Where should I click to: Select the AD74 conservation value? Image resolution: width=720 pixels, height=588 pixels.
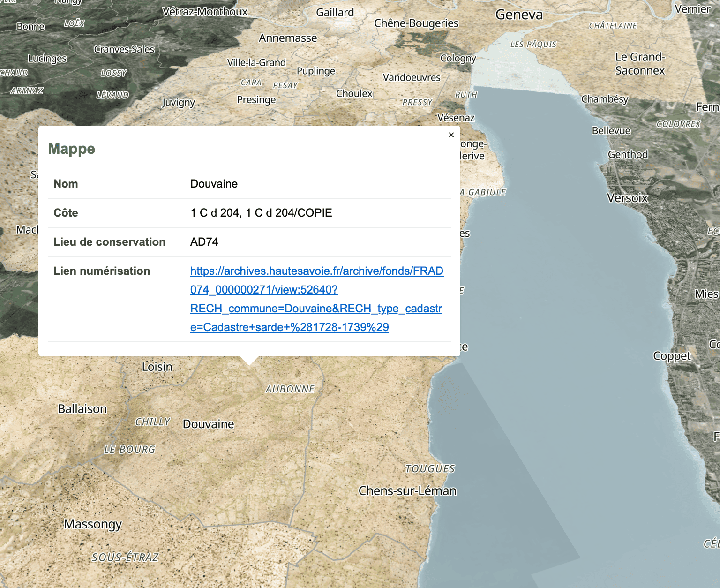click(204, 242)
